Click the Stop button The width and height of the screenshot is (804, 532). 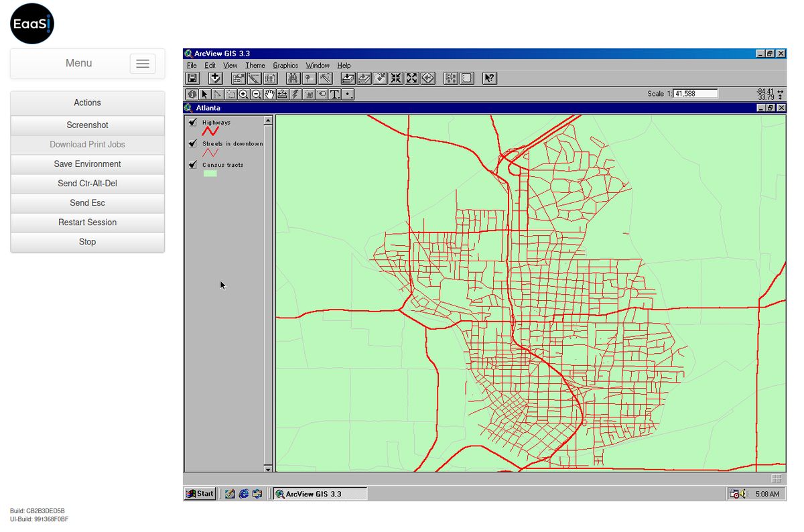pyautogui.click(x=87, y=242)
